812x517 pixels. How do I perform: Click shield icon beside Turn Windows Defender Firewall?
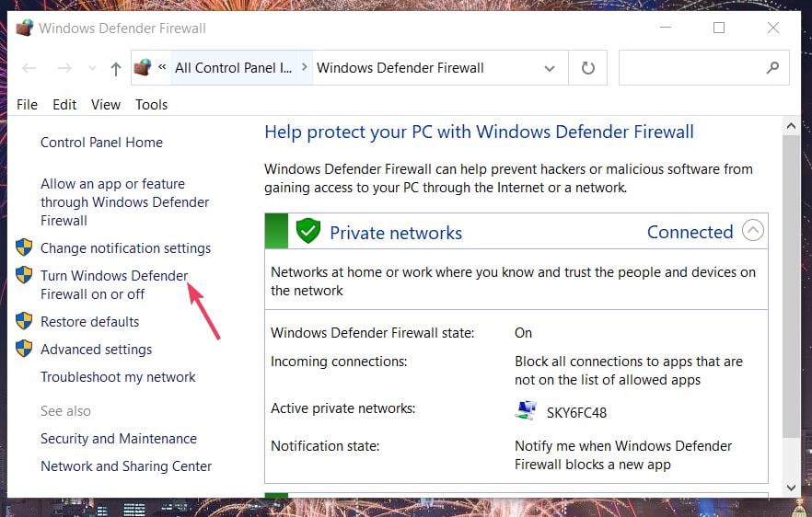(x=24, y=275)
